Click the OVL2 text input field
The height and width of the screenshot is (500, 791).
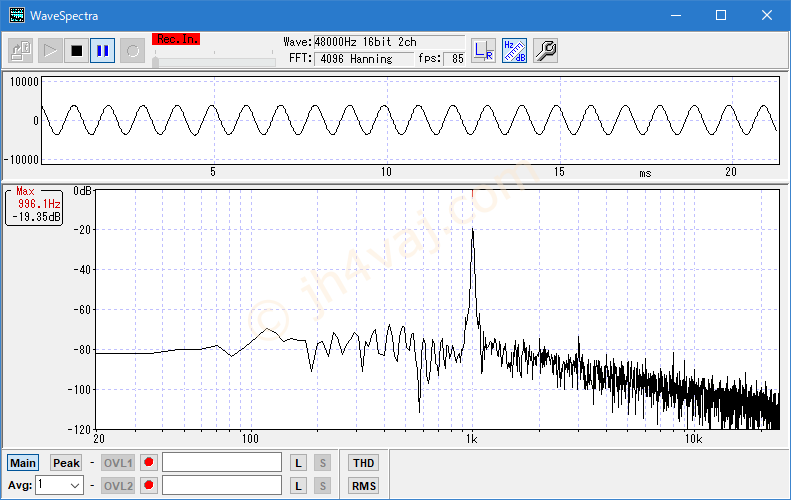[x=222, y=485]
